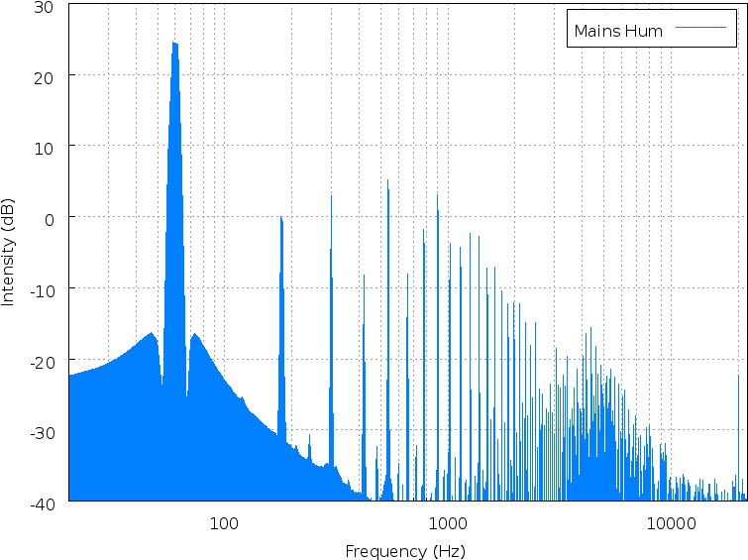Click the "Intensity (dB)" axis title
Viewport: 748px width, 560px height.
[x=8, y=252]
